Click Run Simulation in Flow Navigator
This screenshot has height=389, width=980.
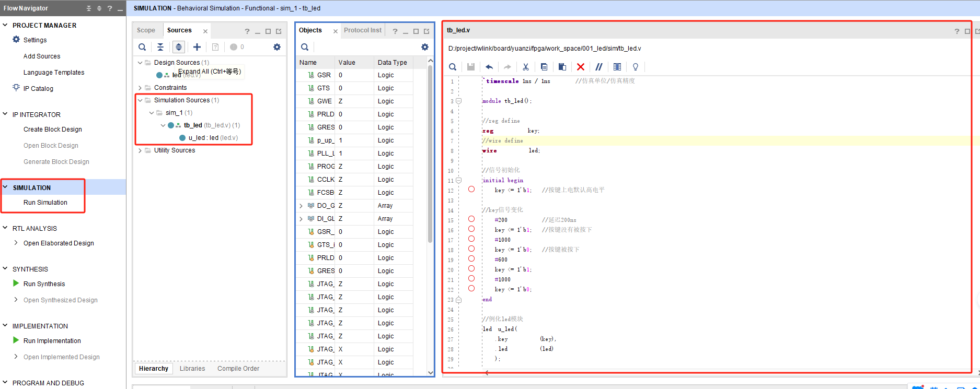click(45, 203)
